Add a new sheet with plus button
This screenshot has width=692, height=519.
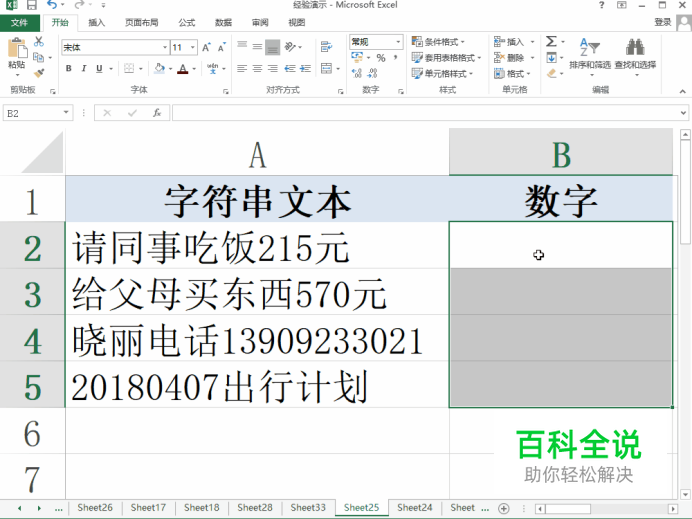(x=504, y=508)
